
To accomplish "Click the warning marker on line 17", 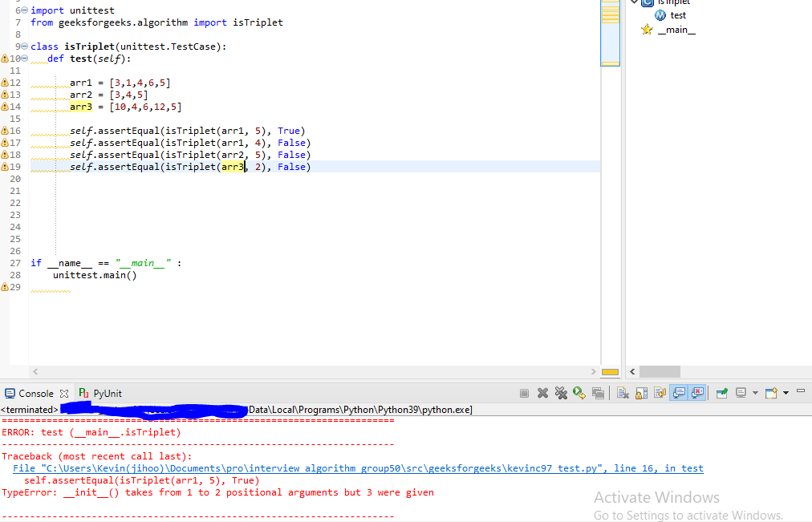I will point(5,143).
